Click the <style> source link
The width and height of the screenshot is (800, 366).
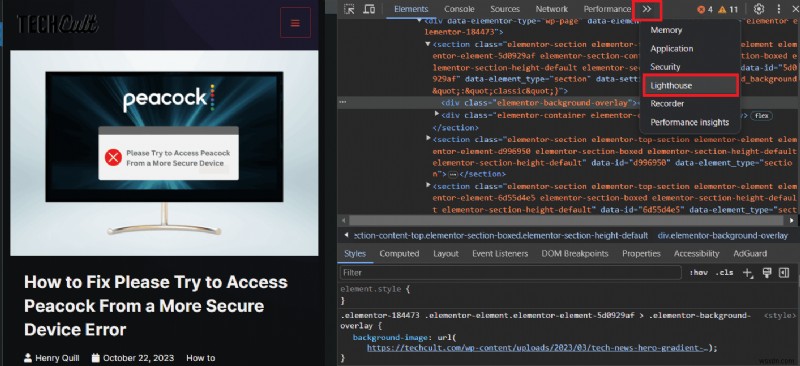(780, 316)
